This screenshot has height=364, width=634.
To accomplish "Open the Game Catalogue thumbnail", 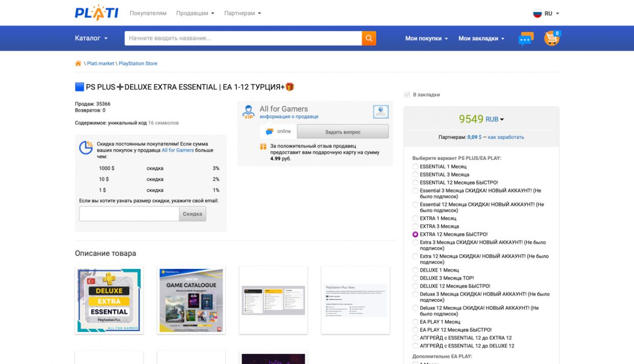I will click(191, 300).
